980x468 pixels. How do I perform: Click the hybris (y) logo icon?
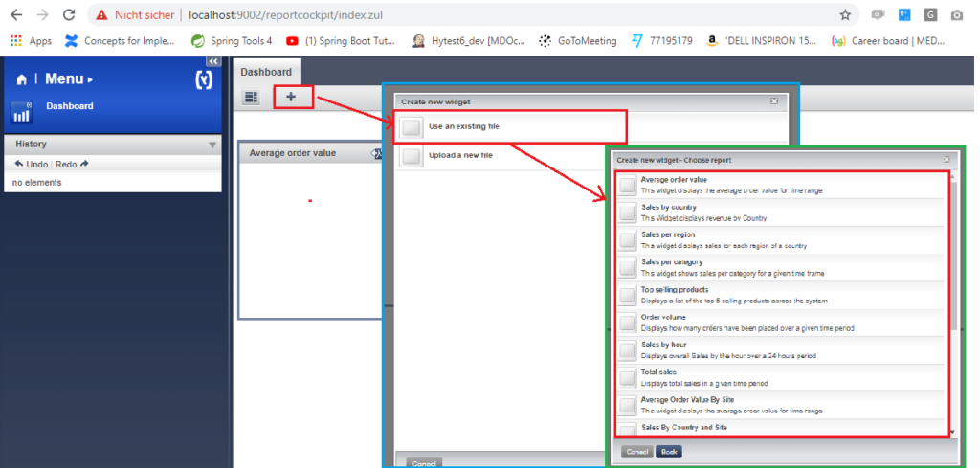(203, 80)
